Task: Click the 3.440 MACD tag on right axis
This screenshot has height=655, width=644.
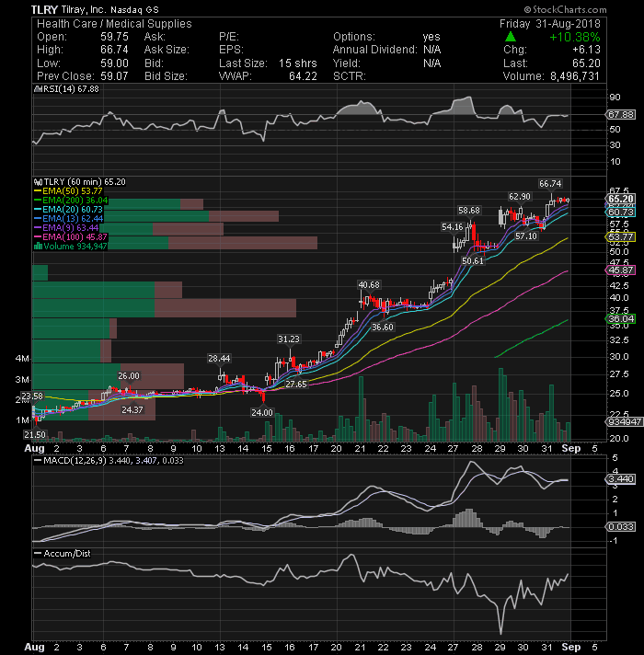Action: [x=621, y=479]
